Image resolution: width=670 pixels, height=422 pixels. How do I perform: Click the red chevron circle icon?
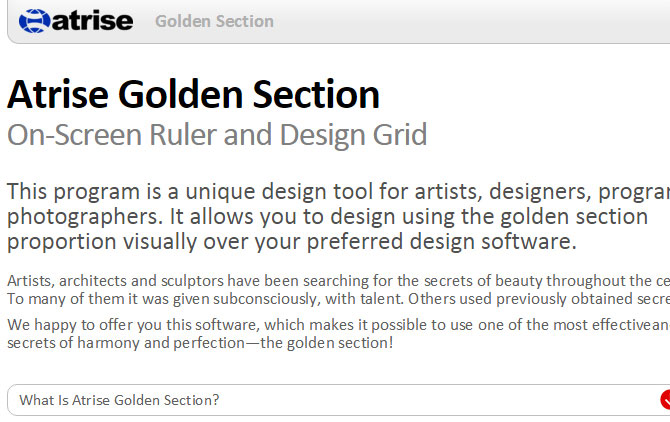665,400
